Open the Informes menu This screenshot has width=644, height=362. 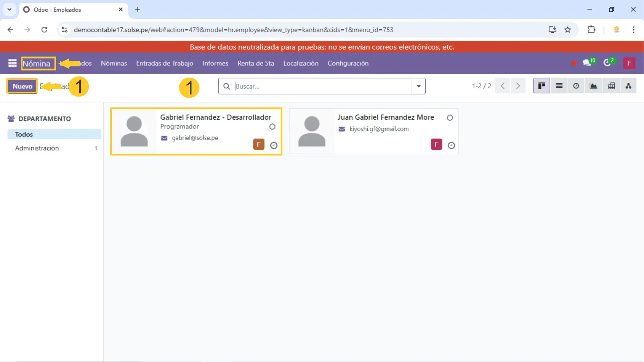[x=215, y=63]
